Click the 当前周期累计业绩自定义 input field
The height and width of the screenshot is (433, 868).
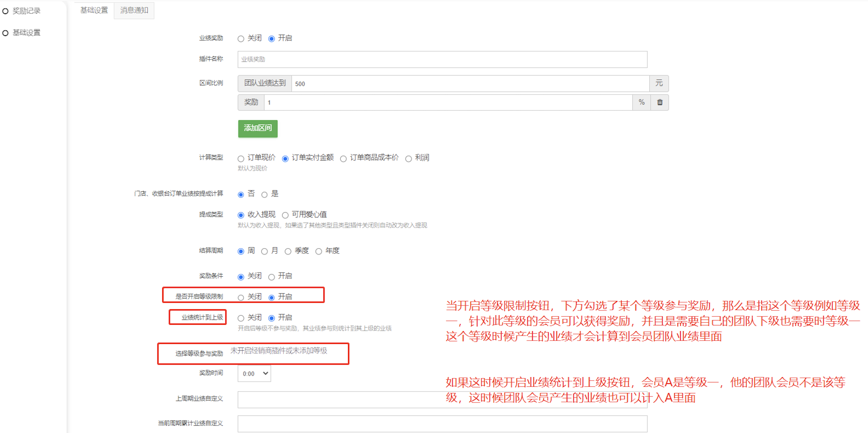pos(442,424)
